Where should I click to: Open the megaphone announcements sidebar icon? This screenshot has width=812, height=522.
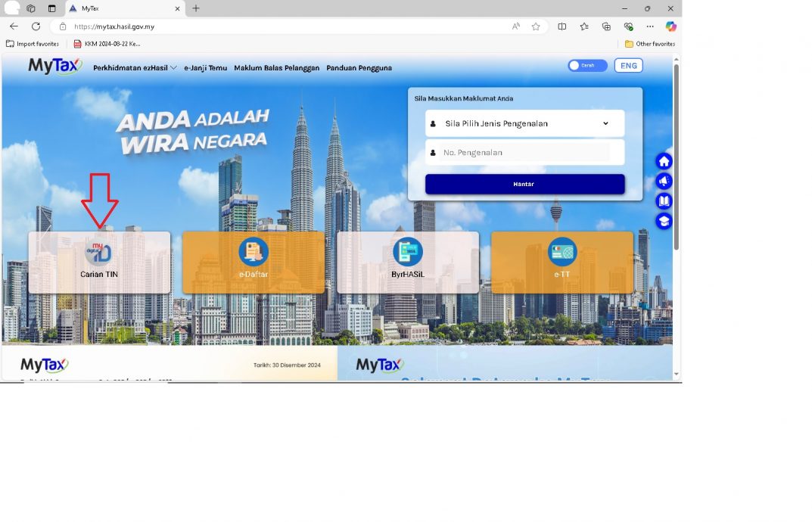[664, 182]
